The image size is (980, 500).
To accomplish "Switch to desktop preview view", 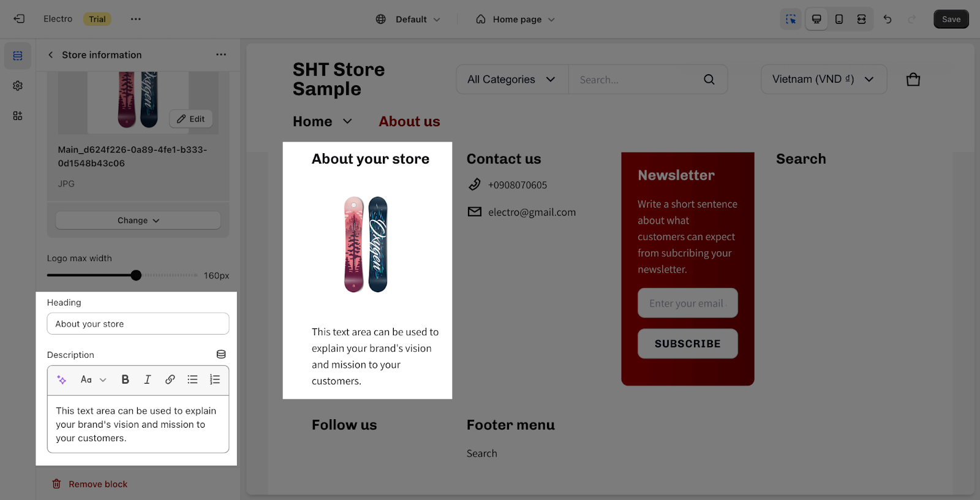I will (816, 19).
